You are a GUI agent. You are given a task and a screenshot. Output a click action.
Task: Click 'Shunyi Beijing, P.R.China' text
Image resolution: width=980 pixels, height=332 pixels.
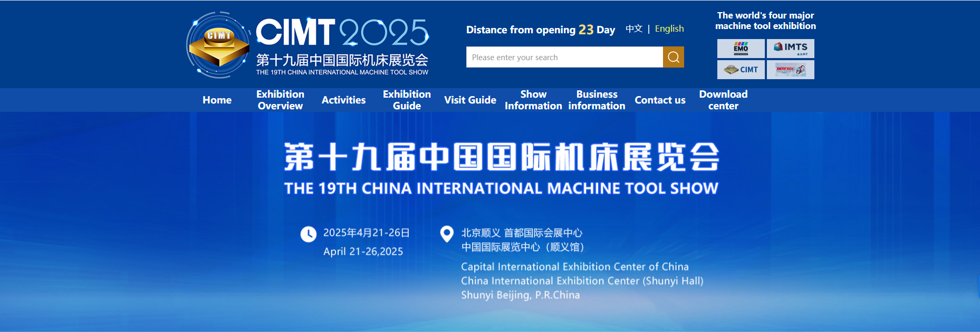pyautogui.click(x=521, y=295)
